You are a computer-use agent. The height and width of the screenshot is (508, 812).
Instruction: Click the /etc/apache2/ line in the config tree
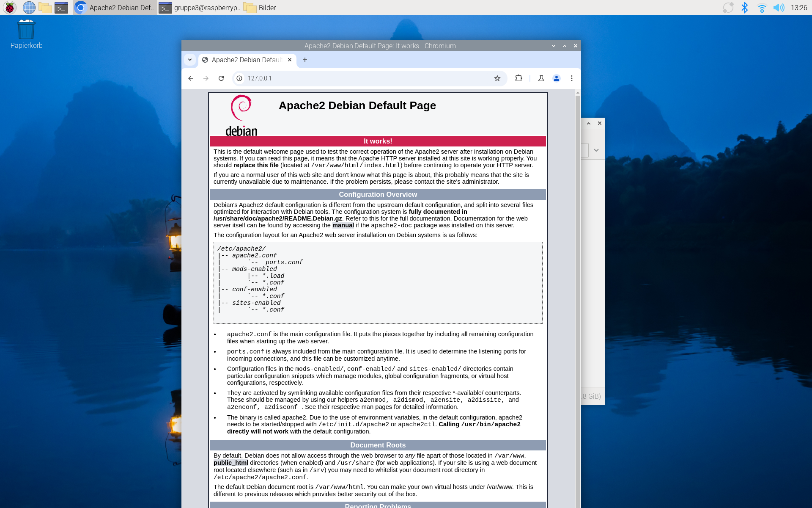(241, 249)
